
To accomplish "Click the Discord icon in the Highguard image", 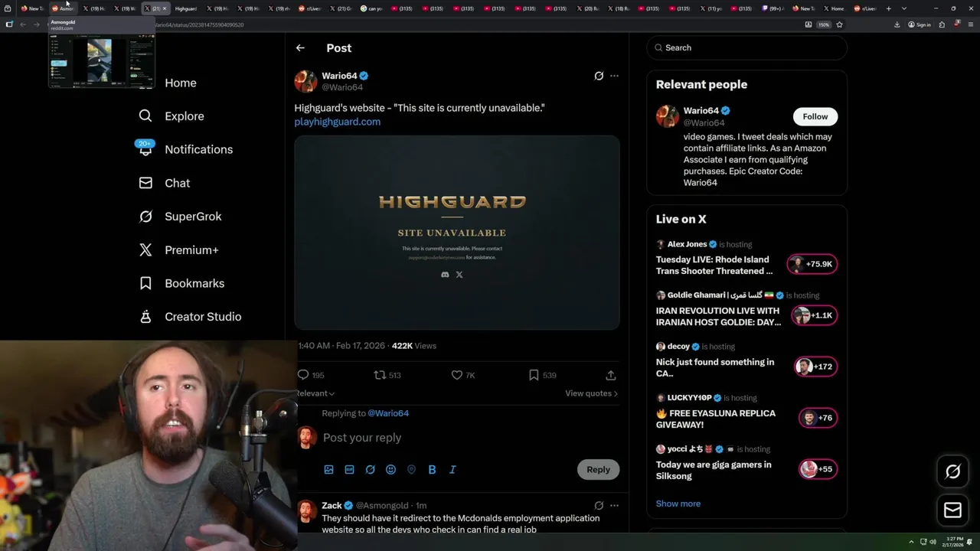I will tap(445, 275).
